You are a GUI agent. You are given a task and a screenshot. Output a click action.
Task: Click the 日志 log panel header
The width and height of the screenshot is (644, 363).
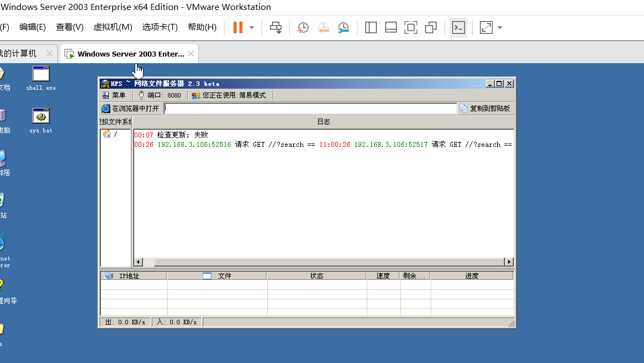(324, 121)
